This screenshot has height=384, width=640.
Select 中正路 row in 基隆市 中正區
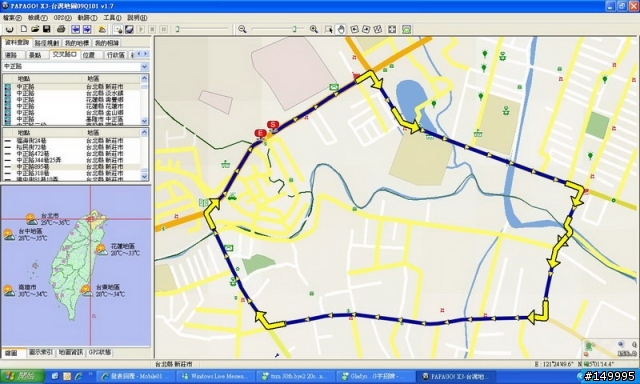pyautogui.click(x=72, y=119)
